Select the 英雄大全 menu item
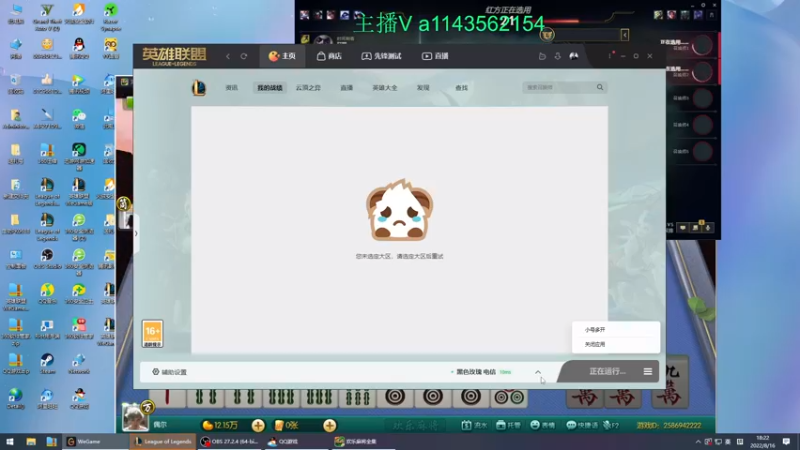Image resolution: width=800 pixels, height=450 pixels. point(385,88)
